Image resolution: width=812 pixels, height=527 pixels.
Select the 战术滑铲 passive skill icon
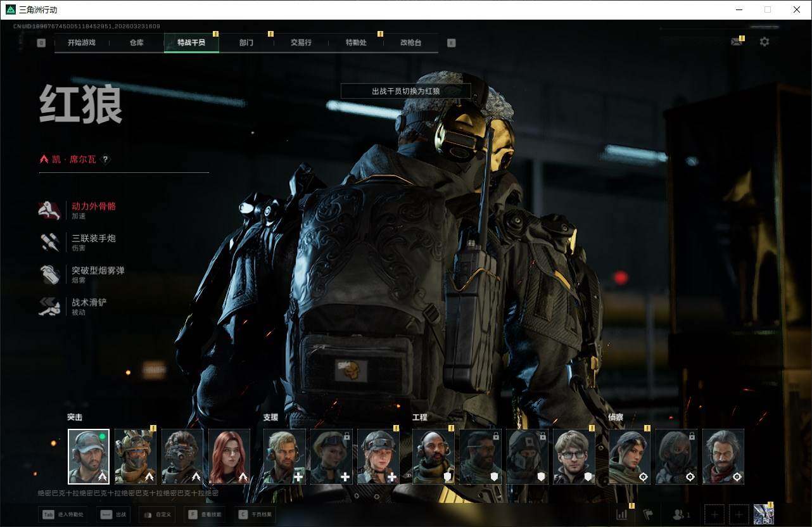coord(49,307)
